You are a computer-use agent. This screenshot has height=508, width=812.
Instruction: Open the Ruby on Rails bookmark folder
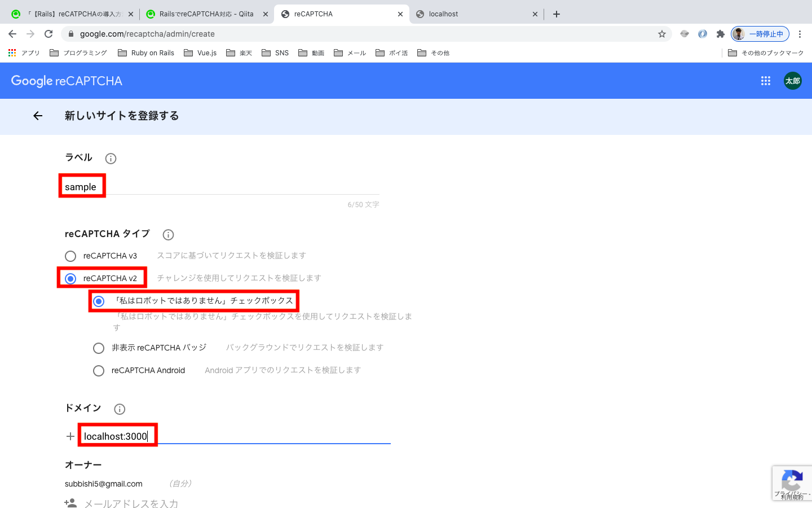pyautogui.click(x=146, y=53)
